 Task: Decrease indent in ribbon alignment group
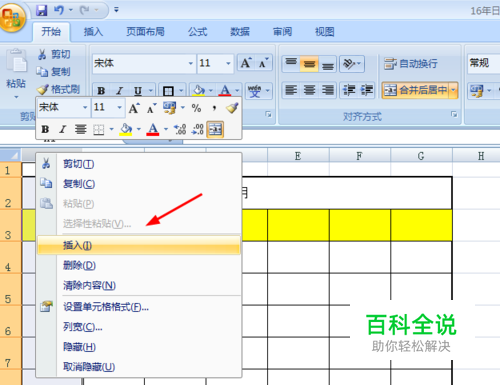tap(349, 90)
